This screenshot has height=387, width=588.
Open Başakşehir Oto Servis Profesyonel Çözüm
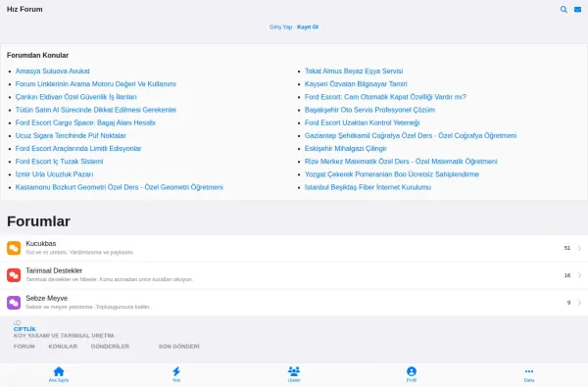(x=369, y=110)
